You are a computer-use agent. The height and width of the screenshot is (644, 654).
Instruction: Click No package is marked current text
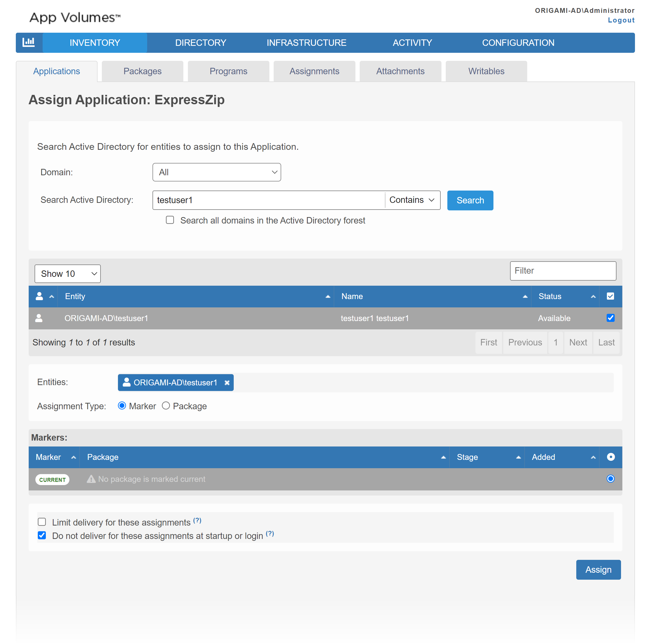click(152, 479)
